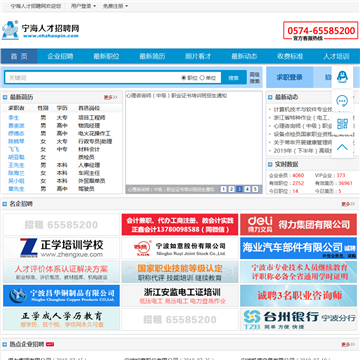Open the 企业招聘 navigation item
Image resolution: width=360 pixels, height=360 pixels.
[60, 56]
